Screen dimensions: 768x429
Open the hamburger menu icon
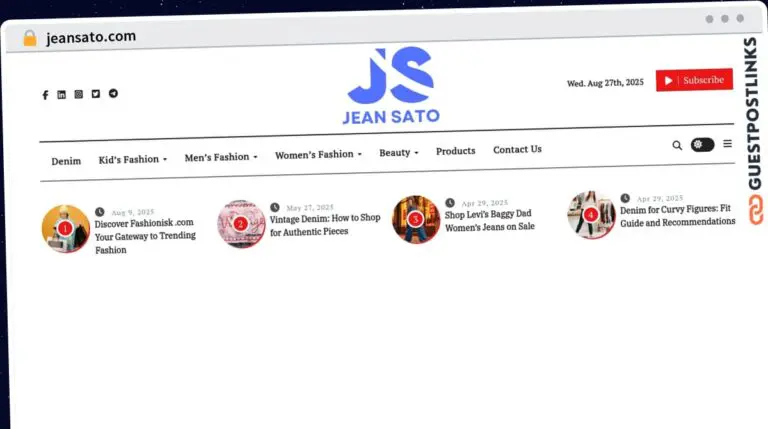point(727,144)
